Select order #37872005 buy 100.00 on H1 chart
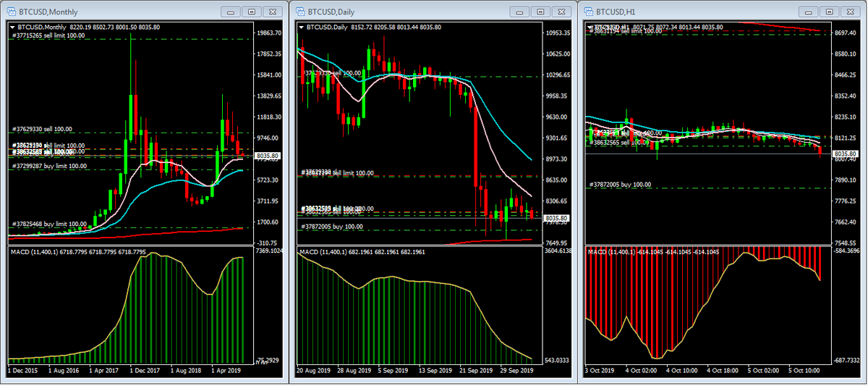 621,184
